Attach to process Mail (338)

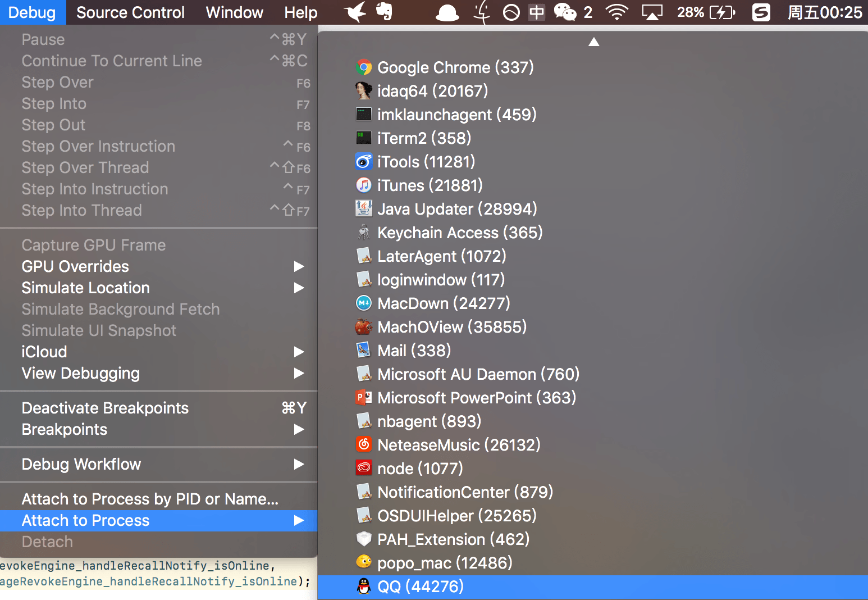click(x=593, y=351)
